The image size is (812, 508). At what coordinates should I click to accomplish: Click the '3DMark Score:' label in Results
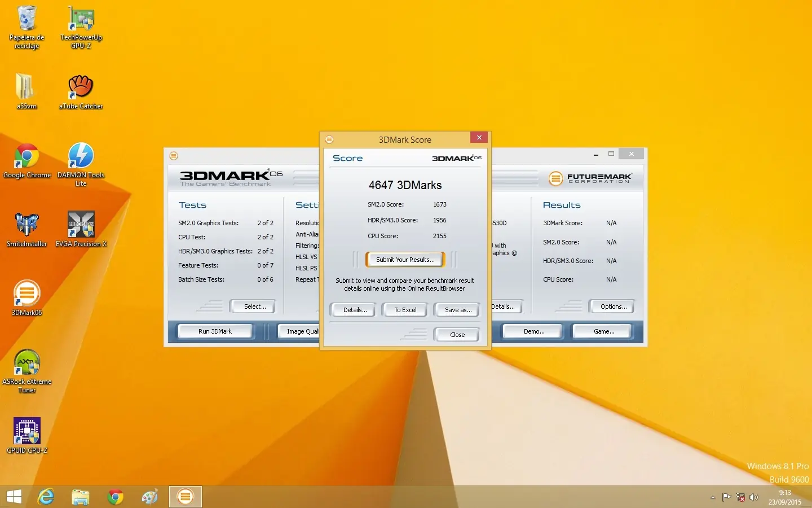[563, 223]
